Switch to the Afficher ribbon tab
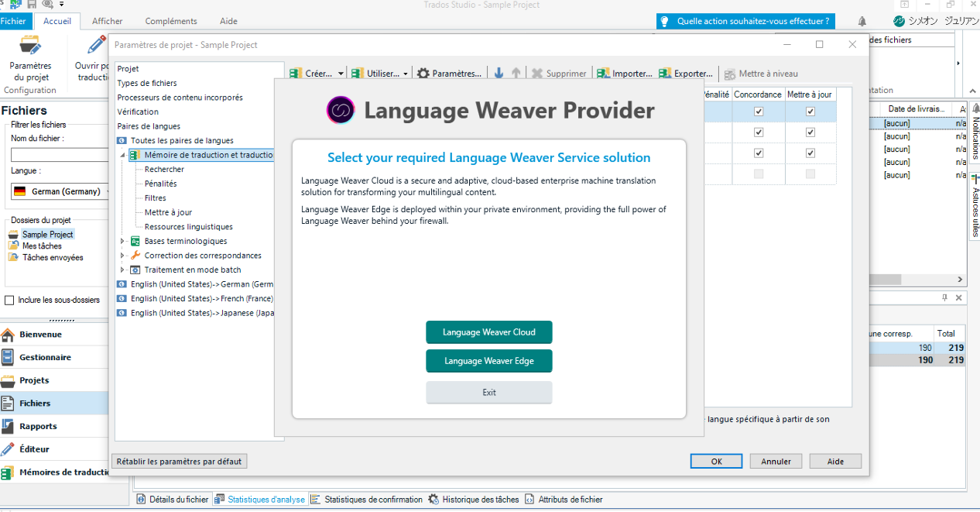 click(107, 21)
